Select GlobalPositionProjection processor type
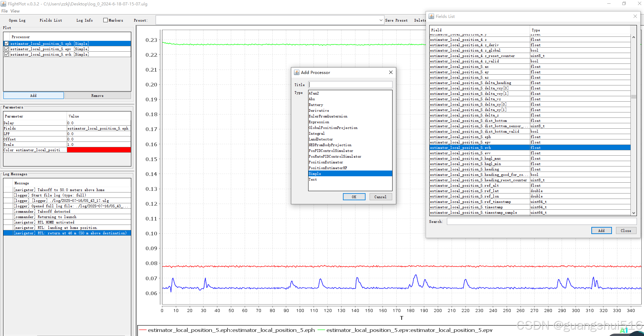This screenshot has width=644, height=336. 350,128
